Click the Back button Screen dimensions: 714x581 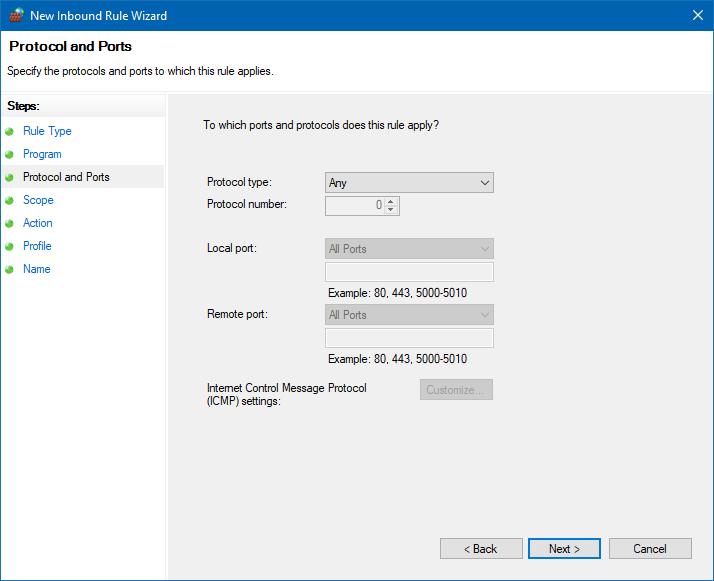click(x=481, y=549)
